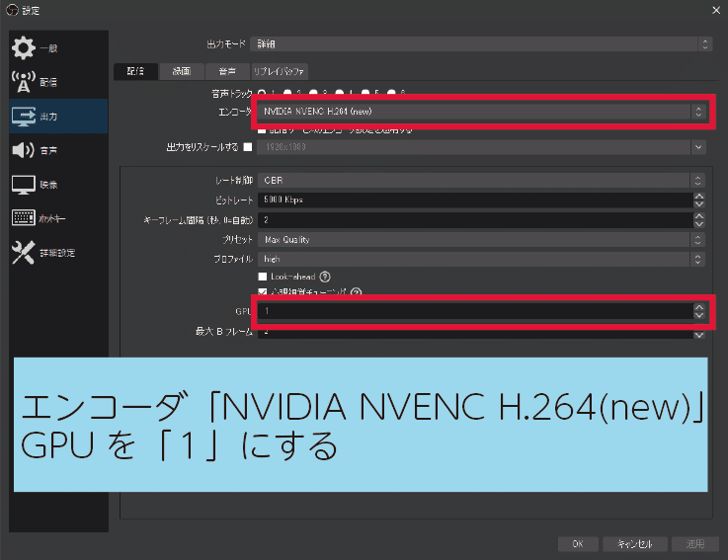Increase ビットレート with the up arrow

coord(698,197)
